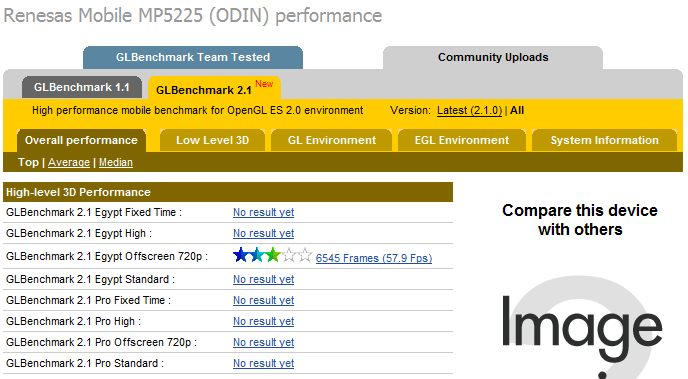Click 'GLBenchmark 2.1 Pro Standard :' label
The width and height of the screenshot is (688, 379).
point(85,364)
